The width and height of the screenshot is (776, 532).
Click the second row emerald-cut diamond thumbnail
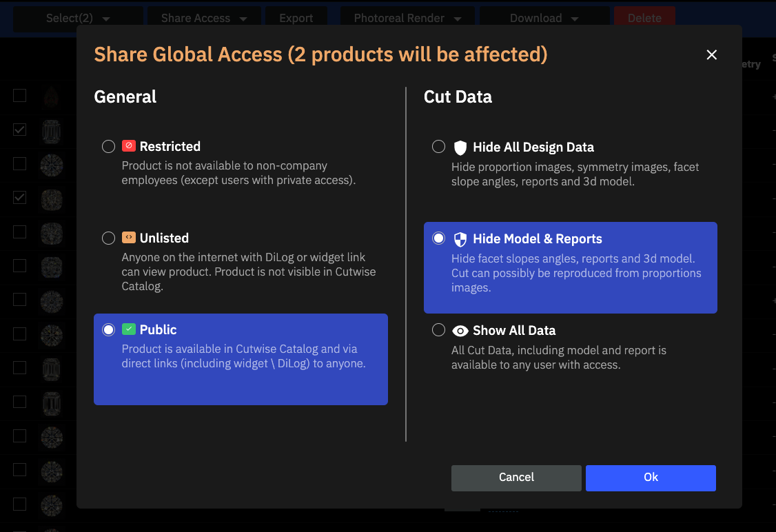[x=52, y=132]
